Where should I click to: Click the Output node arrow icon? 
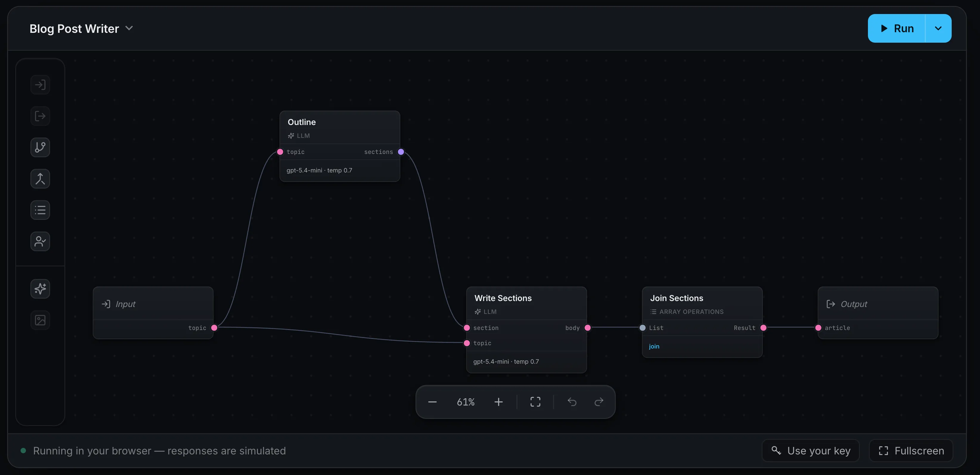pyautogui.click(x=831, y=304)
